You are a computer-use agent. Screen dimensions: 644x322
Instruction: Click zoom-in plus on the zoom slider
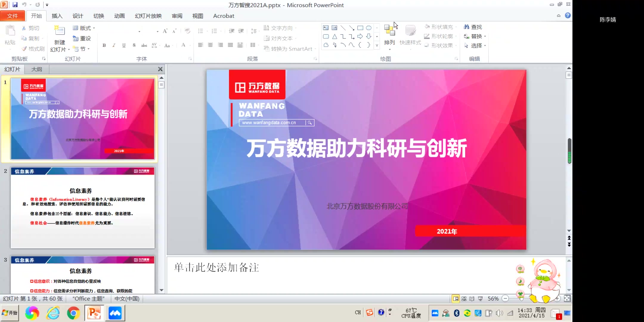point(557,298)
